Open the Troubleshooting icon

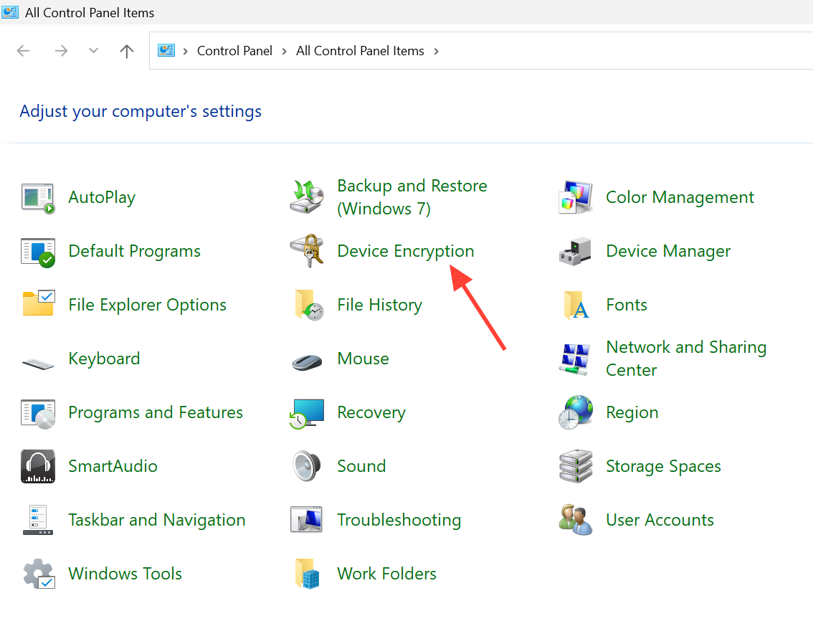[x=306, y=519]
